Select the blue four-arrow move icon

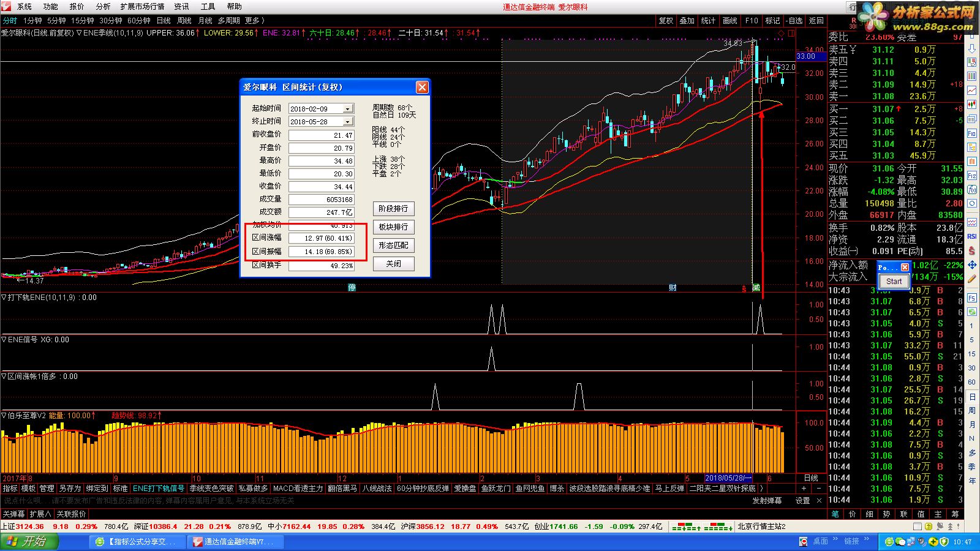(x=972, y=265)
